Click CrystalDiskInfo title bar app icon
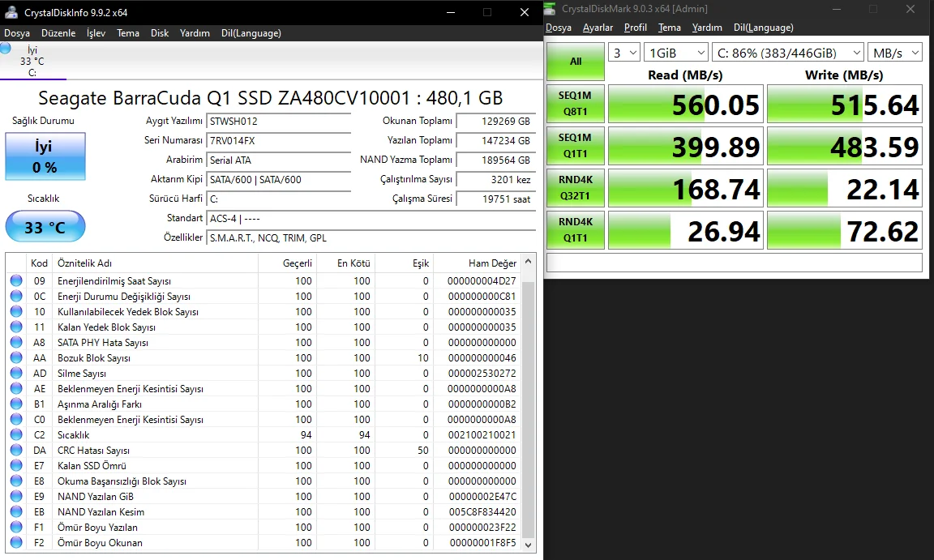 (11, 12)
